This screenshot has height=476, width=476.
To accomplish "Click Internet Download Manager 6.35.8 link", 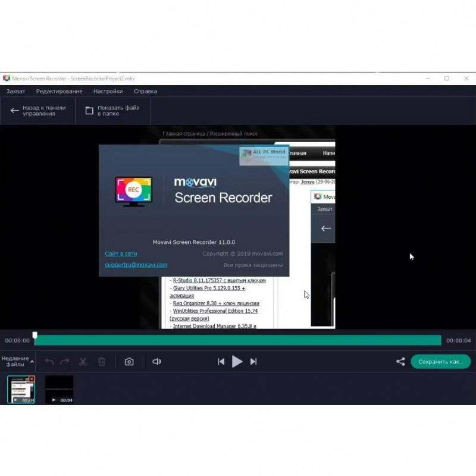I will tap(214, 326).
